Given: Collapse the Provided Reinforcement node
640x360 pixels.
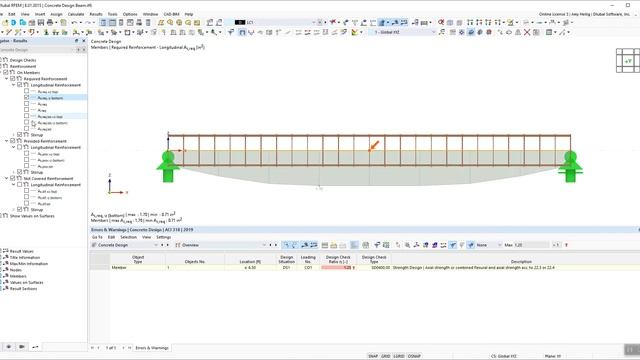Looking at the screenshot, I should click(7, 141).
